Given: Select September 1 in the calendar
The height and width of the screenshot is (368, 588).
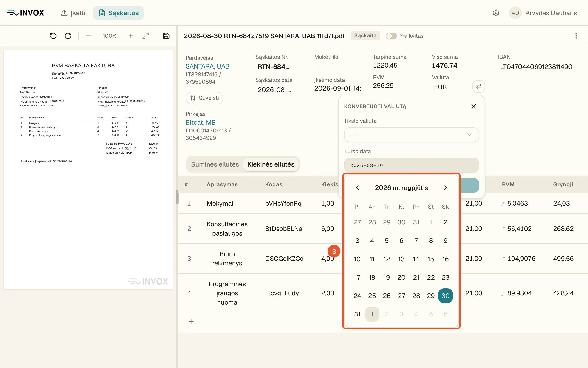Looking at the screenshot, I should coord(372,314).
